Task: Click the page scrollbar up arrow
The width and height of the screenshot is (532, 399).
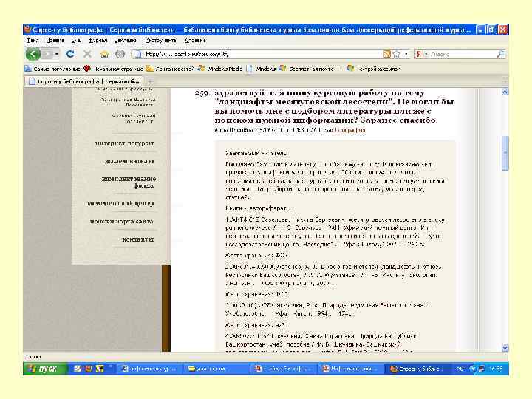Action: coord(505,92)
